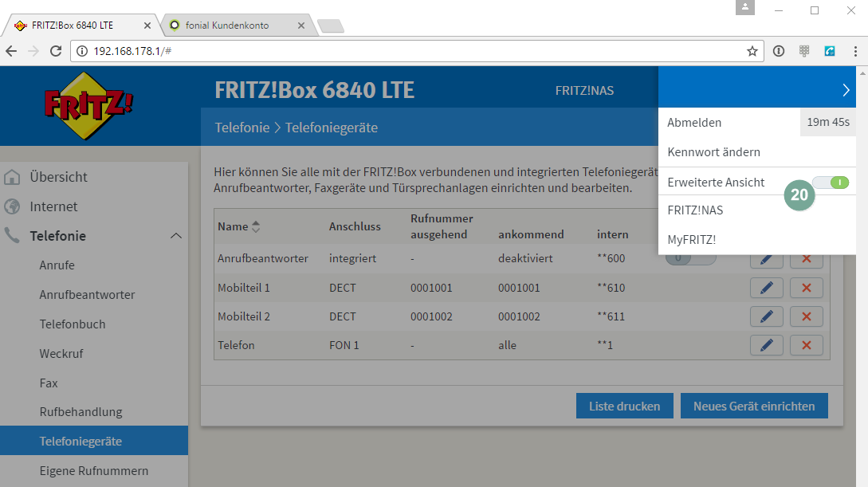Image resolution: width=868 pixels, height=487 pixels.
Task: Toggle the Erweiterte Ansicht switch
Action: pyautogui.click(x=831, y=183)
